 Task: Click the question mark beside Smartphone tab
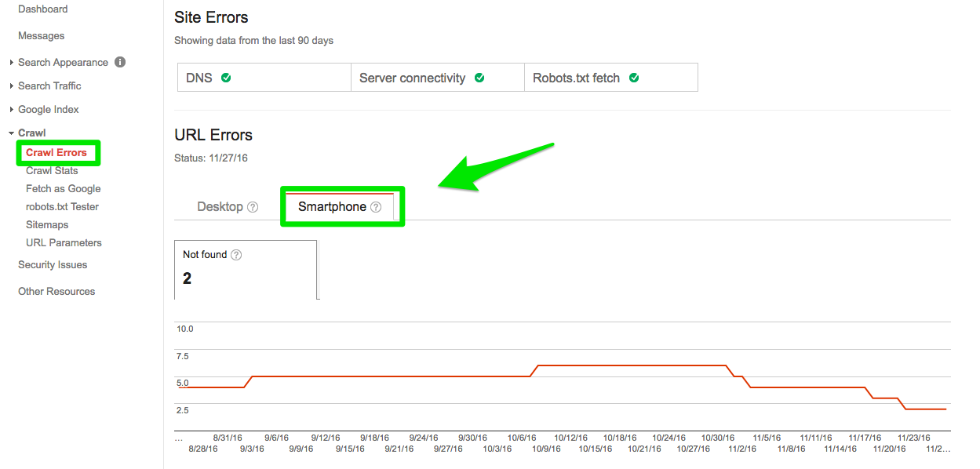coord(376,206)
